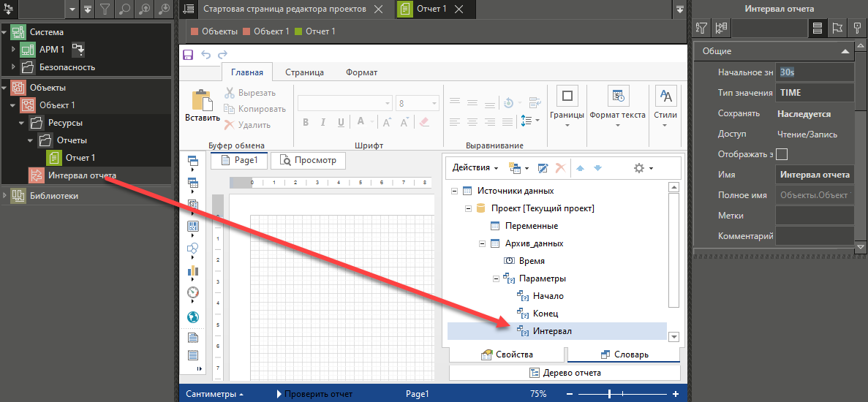868x402 pixels.
Task: Collapse the Архив_данных node
Action: pyautogui.click(x=482, y=243)
